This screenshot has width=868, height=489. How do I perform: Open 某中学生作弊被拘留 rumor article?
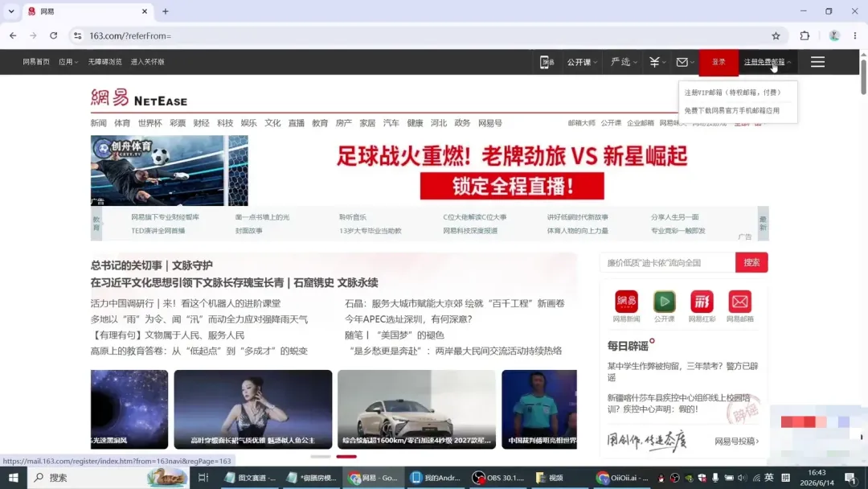click(x=682, y=372)
